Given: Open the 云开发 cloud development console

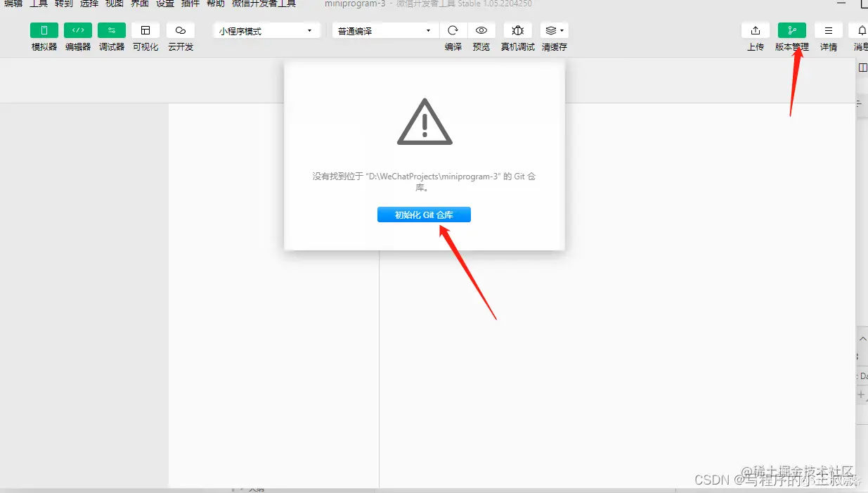Looking at the screenshot, I should pos(181,30).
